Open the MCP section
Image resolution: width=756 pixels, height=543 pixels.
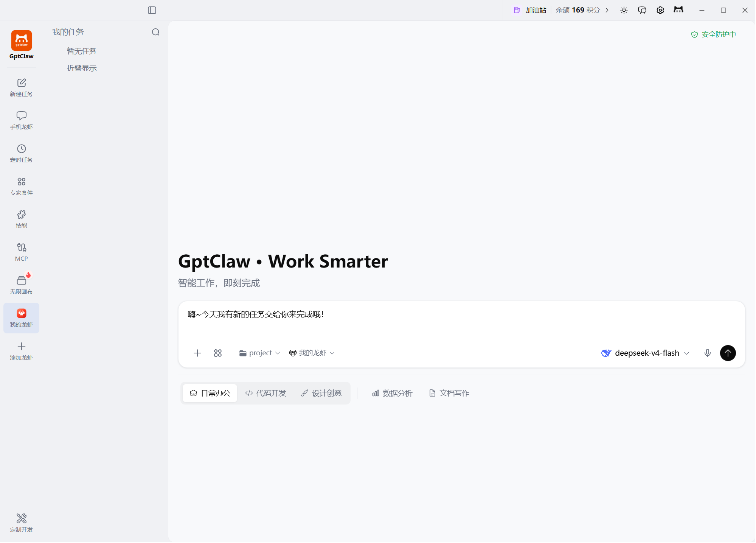click(x=22, y=252)
